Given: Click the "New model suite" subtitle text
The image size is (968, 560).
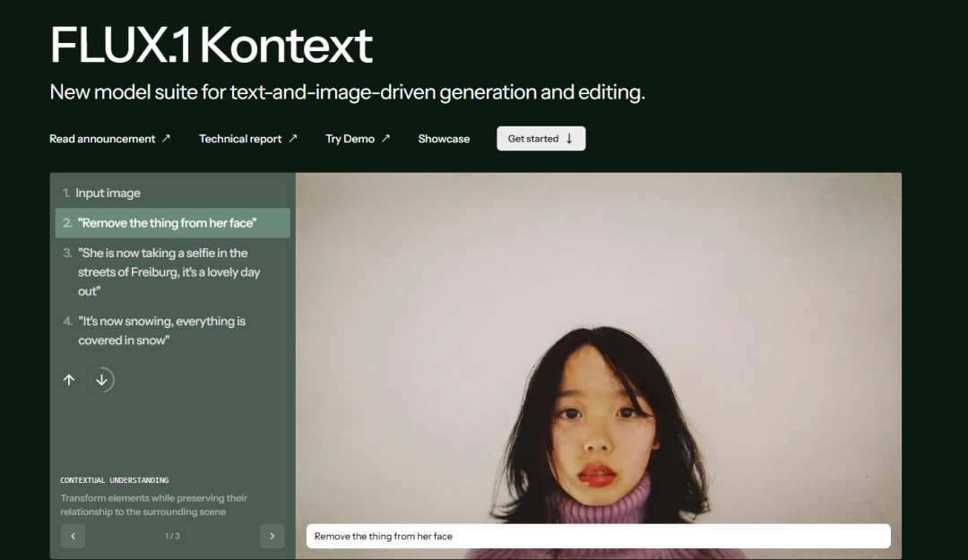Looking at the screenshot, I should click(347, 92).
